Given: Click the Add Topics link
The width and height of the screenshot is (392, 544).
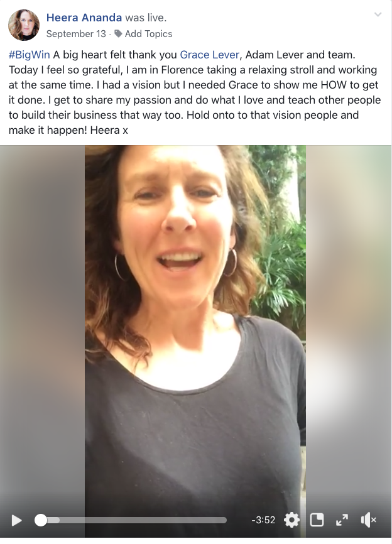Looking at the screenshot, I should click(x=148, y=34).
